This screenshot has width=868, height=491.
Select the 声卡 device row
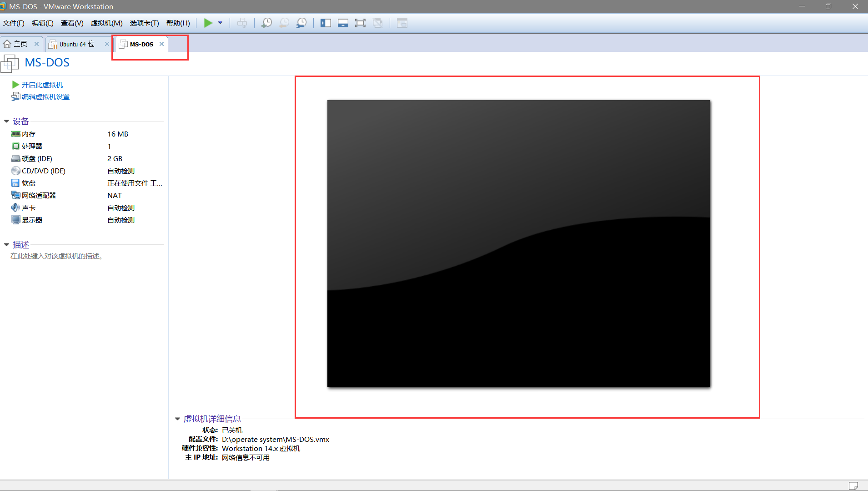(x=86, y=208)
